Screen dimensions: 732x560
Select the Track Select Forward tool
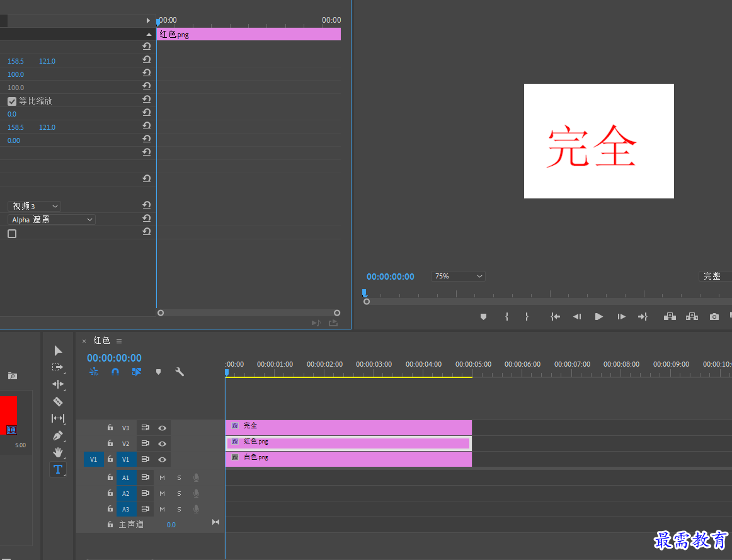pyautogui.click(x=58, y=368)
